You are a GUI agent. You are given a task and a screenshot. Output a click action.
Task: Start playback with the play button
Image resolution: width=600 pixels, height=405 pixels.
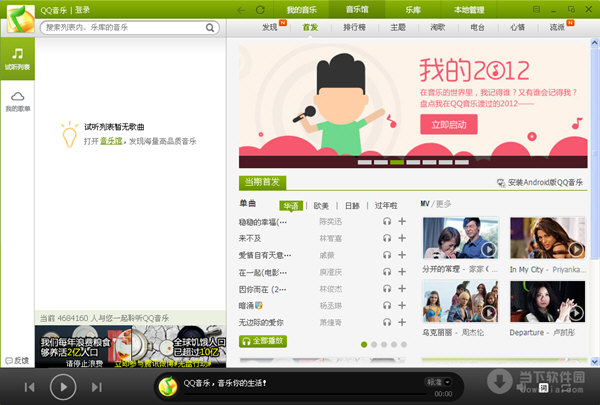(63, 387)
